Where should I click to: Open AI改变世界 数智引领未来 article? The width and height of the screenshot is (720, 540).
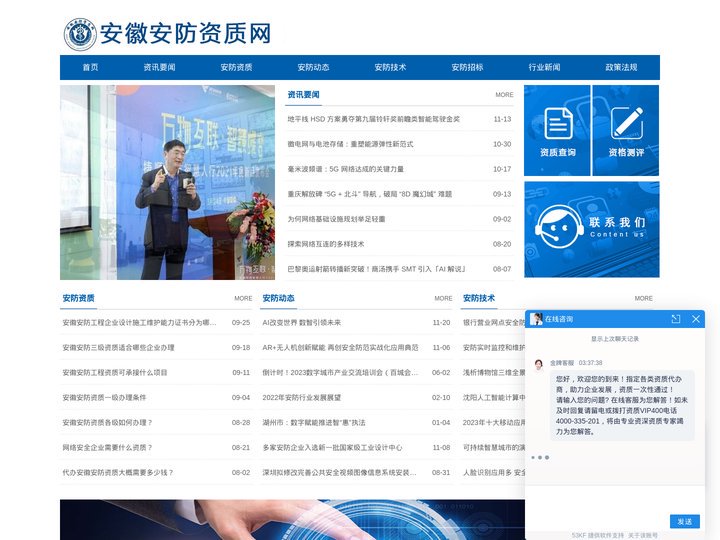[302, 323]
